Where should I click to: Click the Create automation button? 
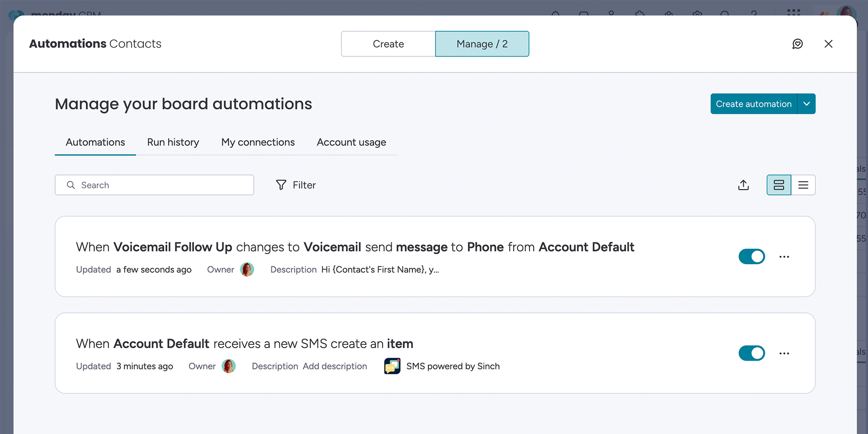point(753,104)
